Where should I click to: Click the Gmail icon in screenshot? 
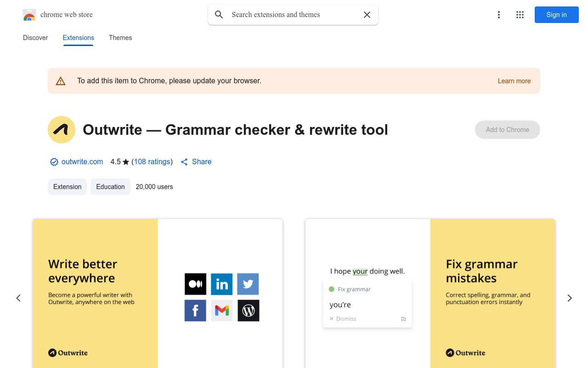point(222,310)
